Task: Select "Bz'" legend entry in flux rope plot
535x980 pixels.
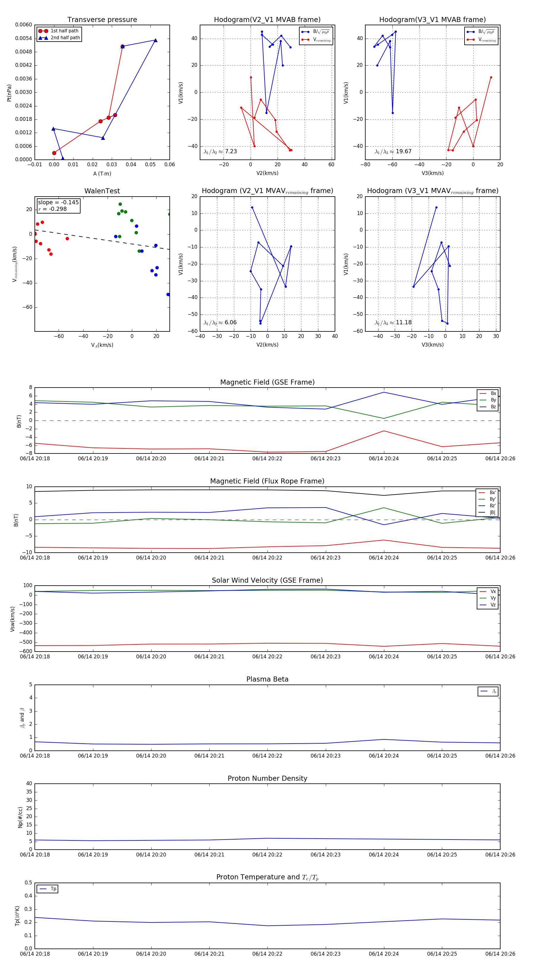Action: [487, 506]
